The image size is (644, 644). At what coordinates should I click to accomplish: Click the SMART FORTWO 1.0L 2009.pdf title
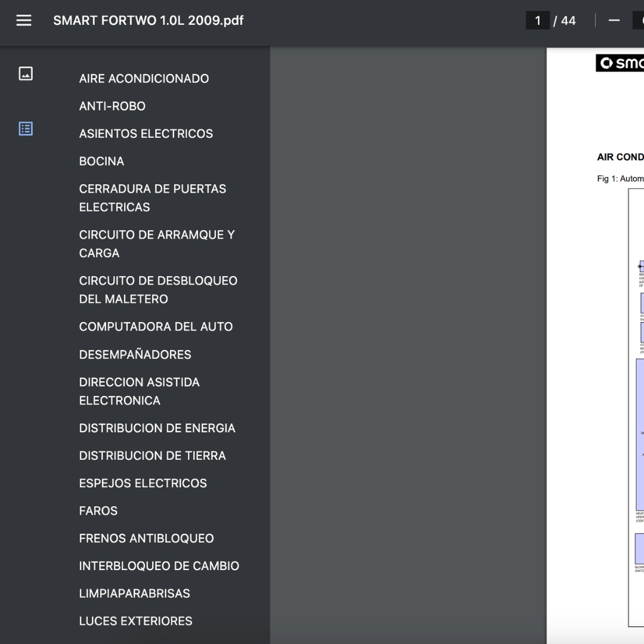[x=148, y=20]
